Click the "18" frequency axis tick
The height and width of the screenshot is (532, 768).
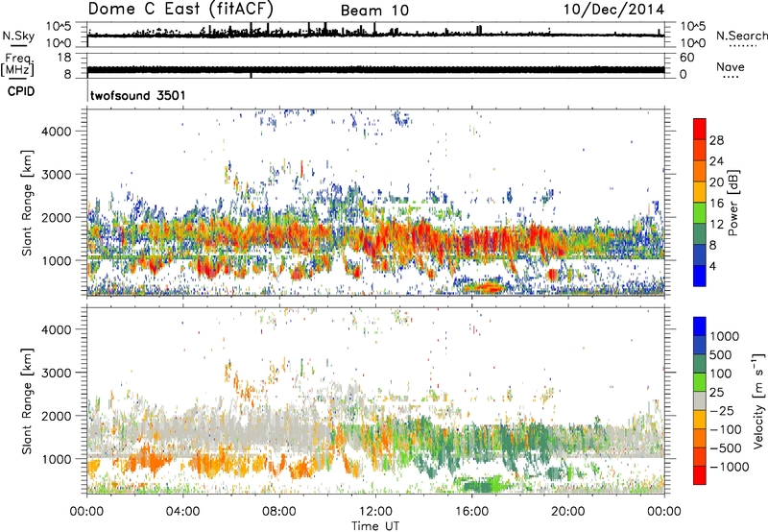[64, 58]
